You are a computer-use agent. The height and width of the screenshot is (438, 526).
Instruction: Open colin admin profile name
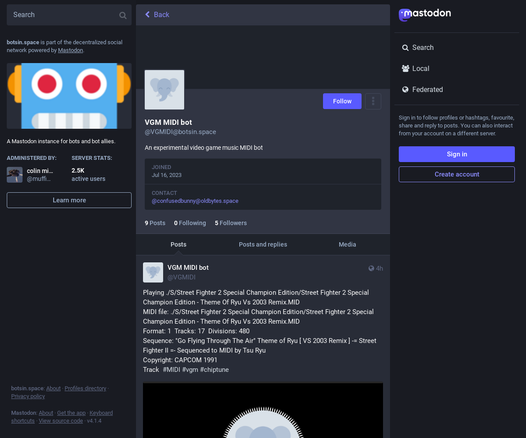point(40,171)
